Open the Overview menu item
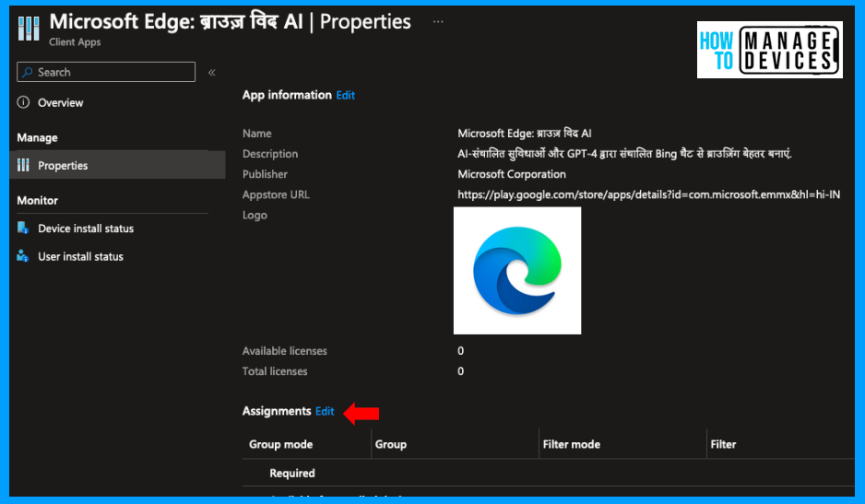Screen dimensions: 865x504 click(60, 102)
